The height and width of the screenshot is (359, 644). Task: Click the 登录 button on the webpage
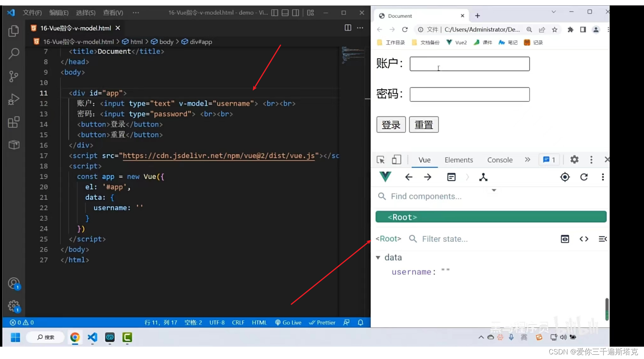(x=390, y=124)
